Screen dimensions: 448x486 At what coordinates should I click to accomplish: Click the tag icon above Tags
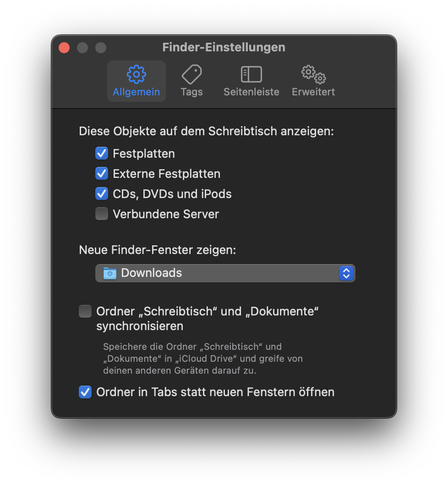191,73
